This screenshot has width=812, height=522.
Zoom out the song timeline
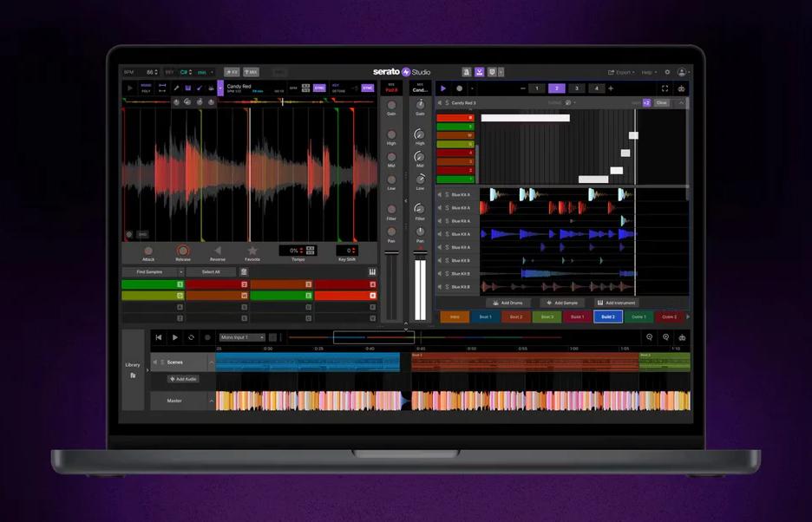[650, 337]
